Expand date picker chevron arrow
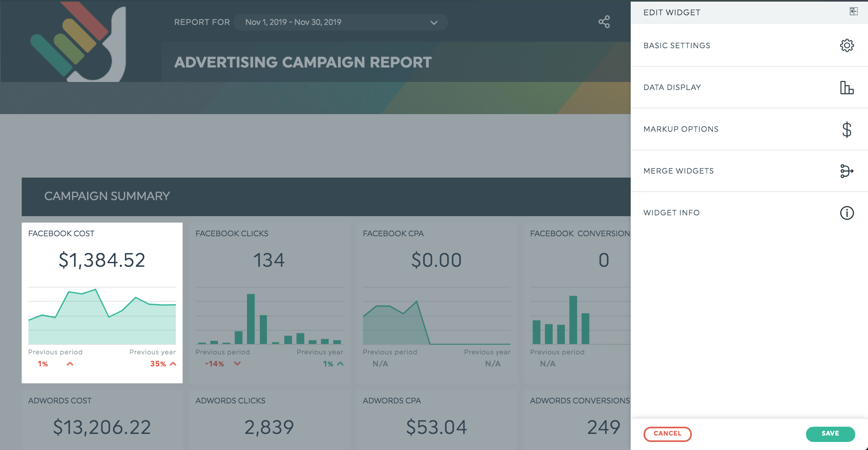The image size is (868, 450). (x=434, y=22)
